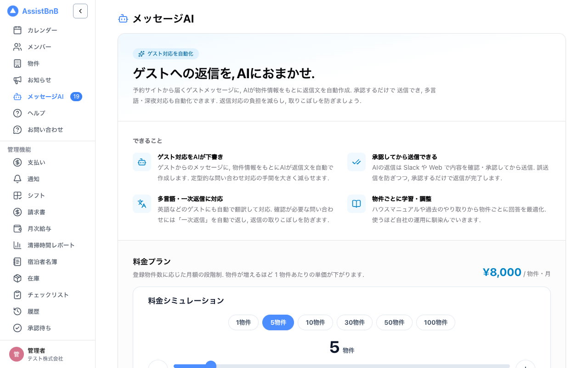Select the wallet icon for 月次給与
This screenshot has width=588, height=368.
17,229
